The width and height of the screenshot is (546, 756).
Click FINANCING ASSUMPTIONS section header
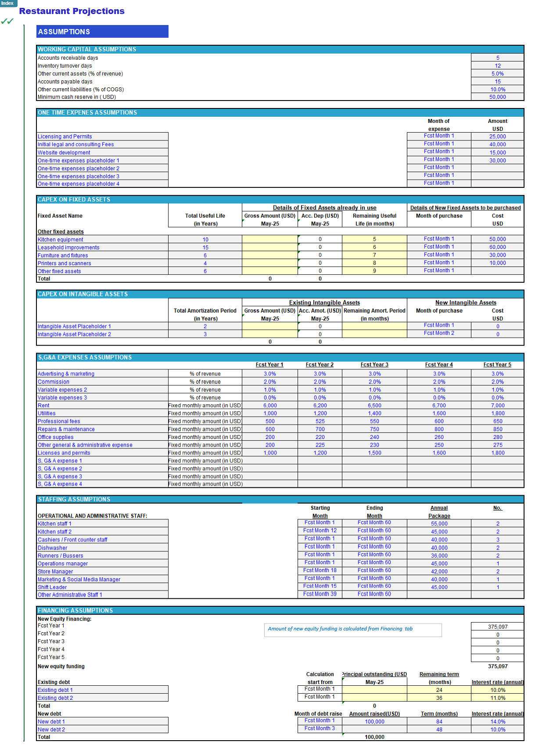click(x=280, y=611)
